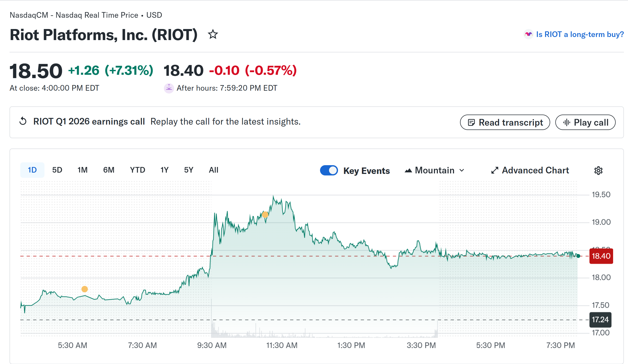Click the 3:30 PM axis label
628x364 pixels.
pos(421,345)
